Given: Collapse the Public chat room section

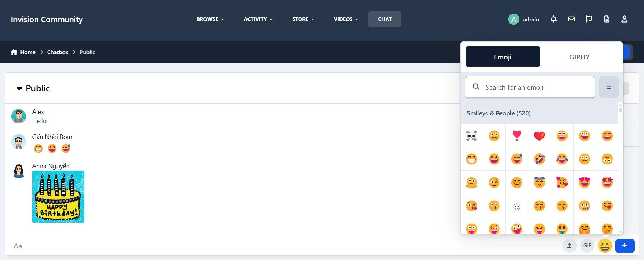Looking at the screenshot, I should (19, 89).
